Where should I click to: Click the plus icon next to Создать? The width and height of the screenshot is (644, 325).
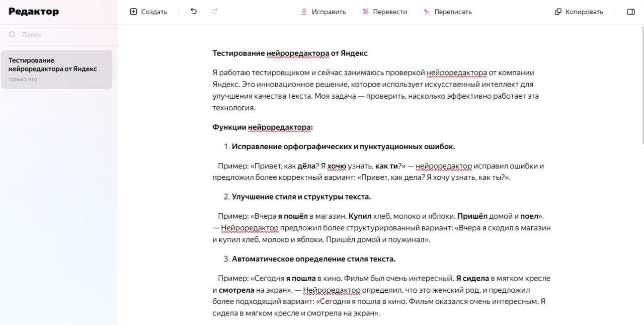pos(133,11)
